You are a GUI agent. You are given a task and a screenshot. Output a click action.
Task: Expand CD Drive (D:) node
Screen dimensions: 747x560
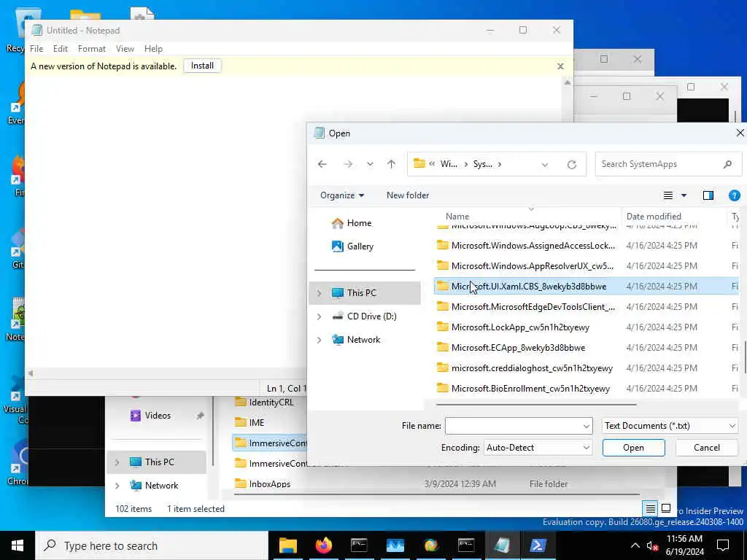320,316
